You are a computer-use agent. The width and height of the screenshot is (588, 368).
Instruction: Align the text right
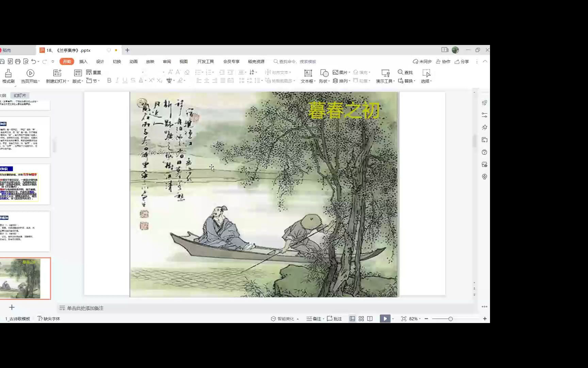tap(215, 80)
